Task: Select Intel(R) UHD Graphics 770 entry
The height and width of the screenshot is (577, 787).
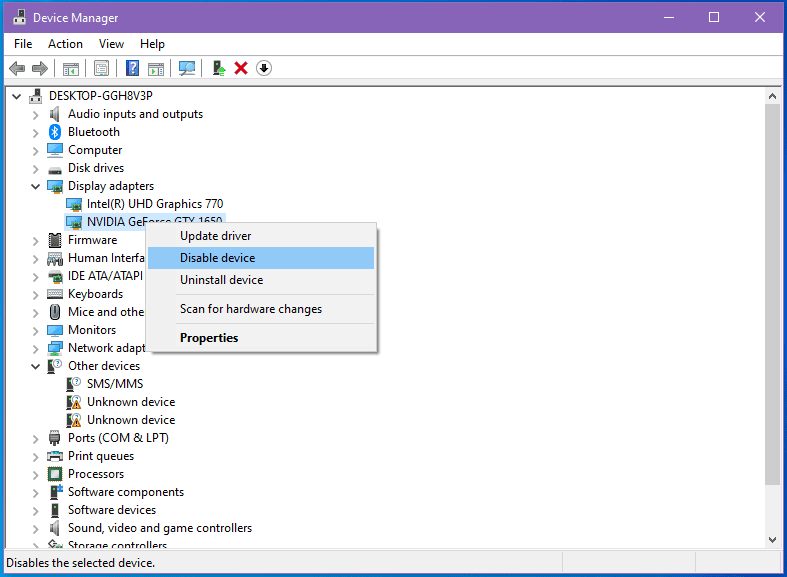Action: (x=155, y=204)
